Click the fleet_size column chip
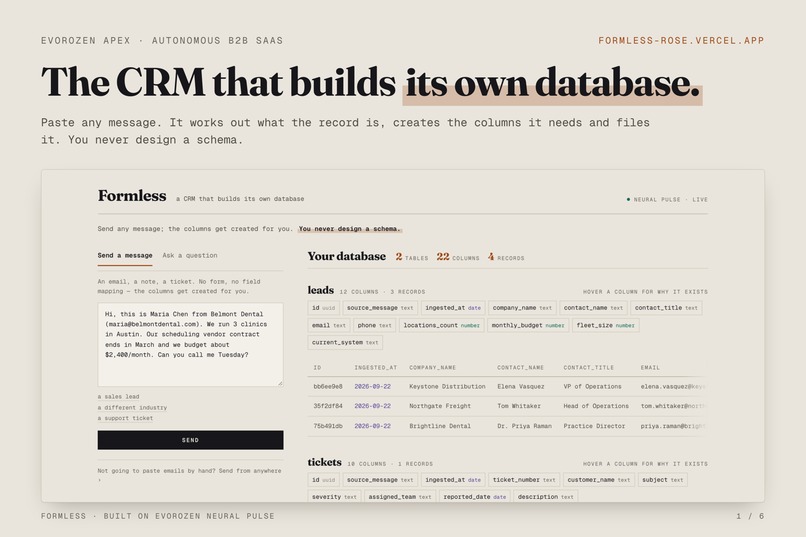The image size is (806, 537). [x=605, y=325]
